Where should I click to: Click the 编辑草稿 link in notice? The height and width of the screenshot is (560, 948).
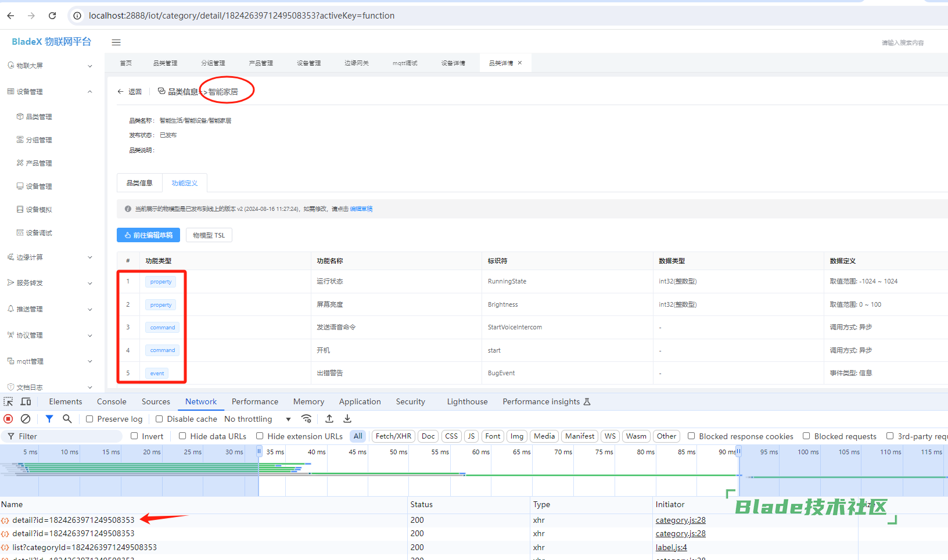(361, 209)
